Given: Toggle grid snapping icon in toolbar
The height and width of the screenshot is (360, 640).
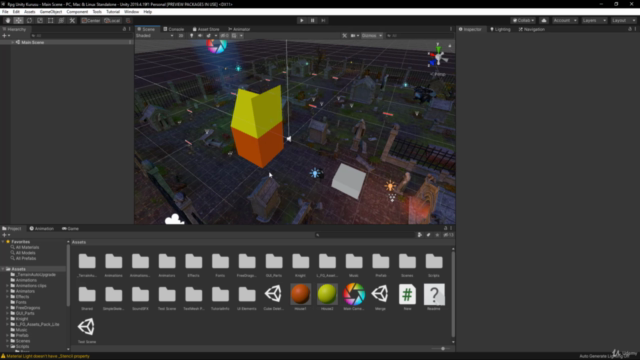Looking at the screenshot, I should [128, 20].
